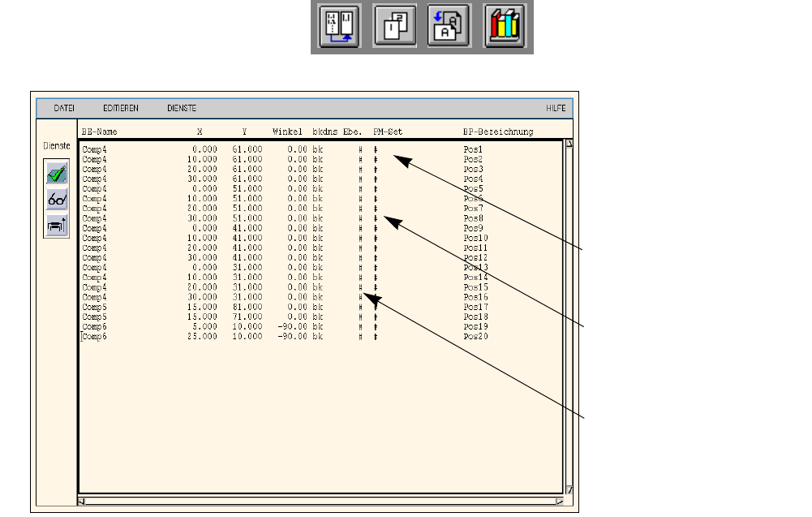The width and height of the screenshot is (812, 517).
Task: Select the row labeled Pos12
Action: [x=320, y=257]
